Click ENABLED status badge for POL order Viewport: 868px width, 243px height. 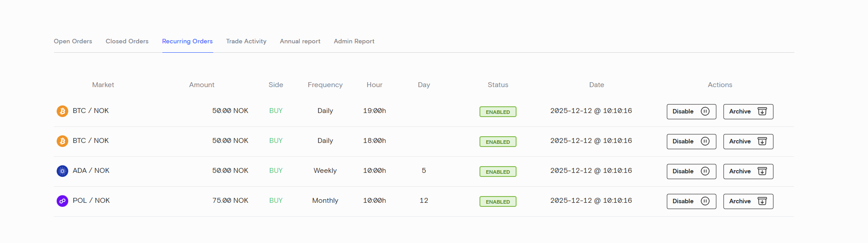point(498,201)
